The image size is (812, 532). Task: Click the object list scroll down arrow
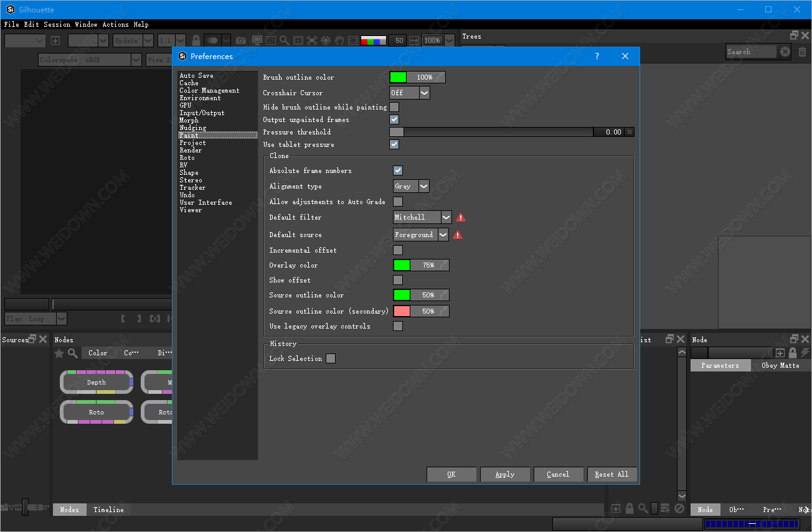pyautogui.click(x=681, y=496)
